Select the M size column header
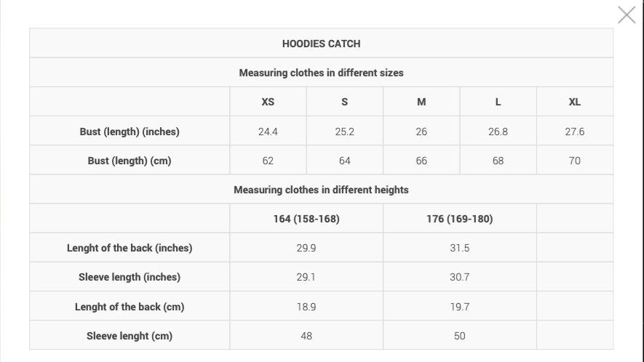The width and height of the screenshot is (644, 362). (x=421, y=102)
